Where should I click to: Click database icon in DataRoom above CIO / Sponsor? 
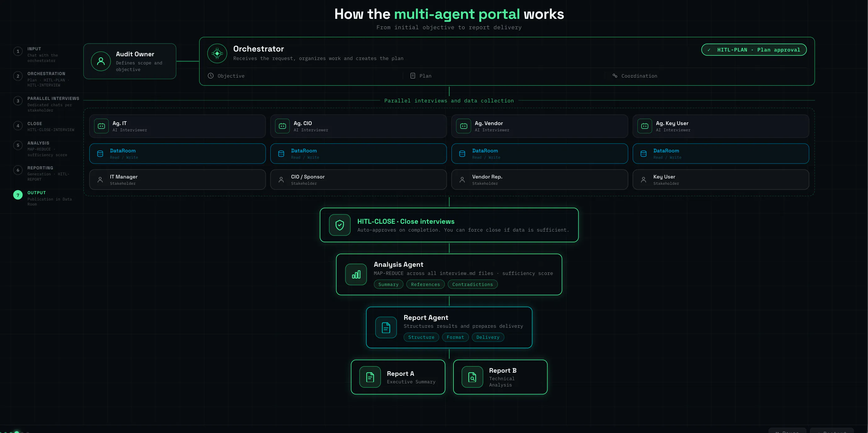coord(281,154)
